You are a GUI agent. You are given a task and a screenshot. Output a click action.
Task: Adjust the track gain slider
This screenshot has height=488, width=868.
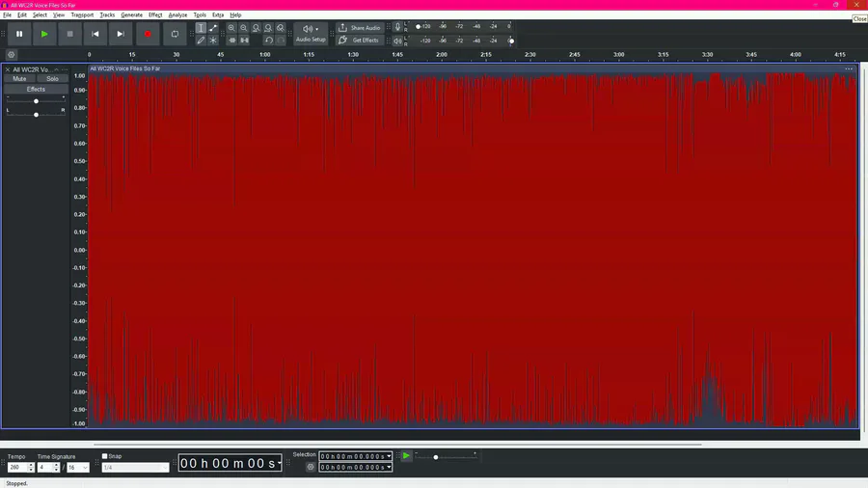pyautogui.click(x=36, y=101)
